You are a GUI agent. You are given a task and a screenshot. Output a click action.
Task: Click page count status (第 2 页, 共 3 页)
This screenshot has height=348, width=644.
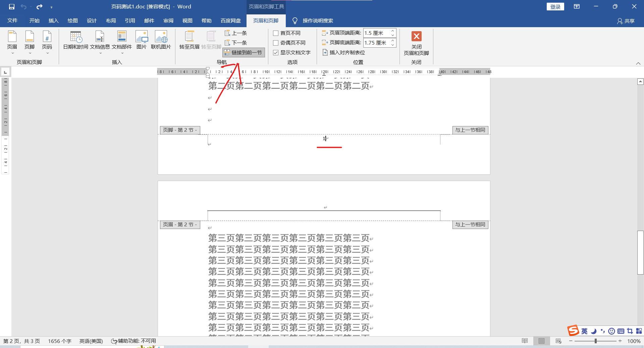pos(22,341)
